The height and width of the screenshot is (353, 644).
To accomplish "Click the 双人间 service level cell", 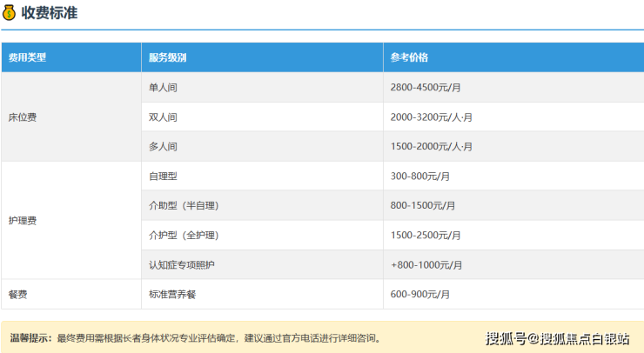I will click(x=164, y=117).
